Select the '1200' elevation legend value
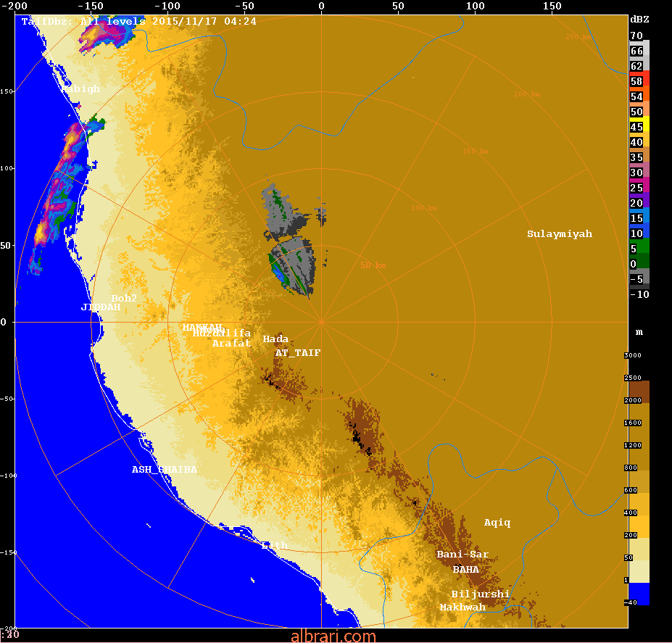672x643 pixels. pos(633,445)
